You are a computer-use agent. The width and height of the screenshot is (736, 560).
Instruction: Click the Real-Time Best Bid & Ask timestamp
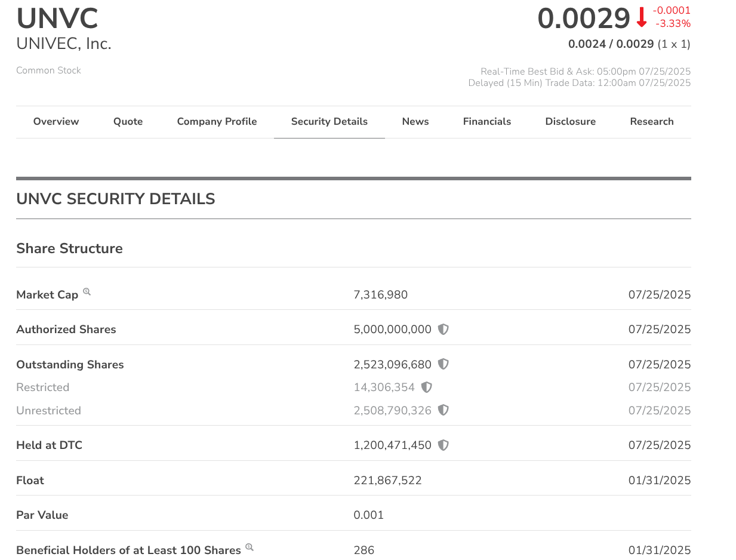pos(586,72)
